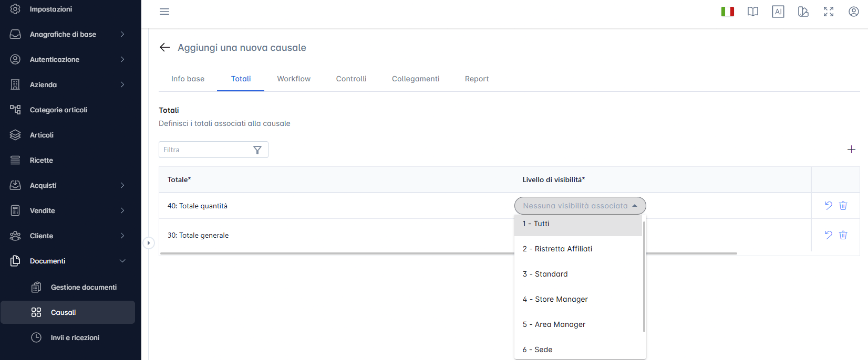Switch to the Collegamenti tab
The width and height of the screenshot is (868, 360).
tap(416, 79)
